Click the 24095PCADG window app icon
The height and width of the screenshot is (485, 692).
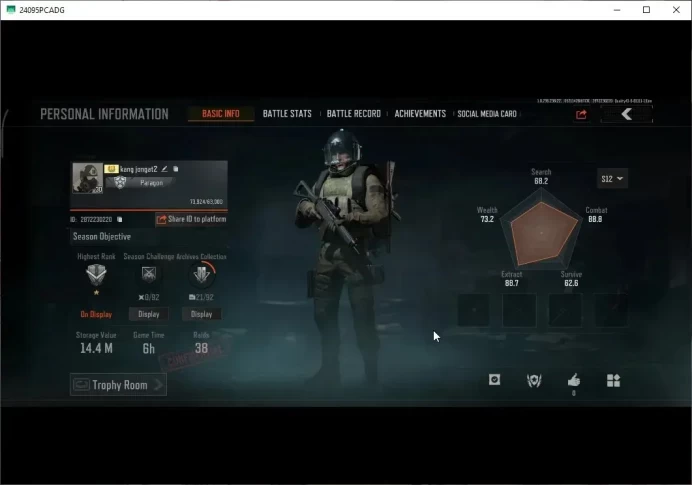11,10
